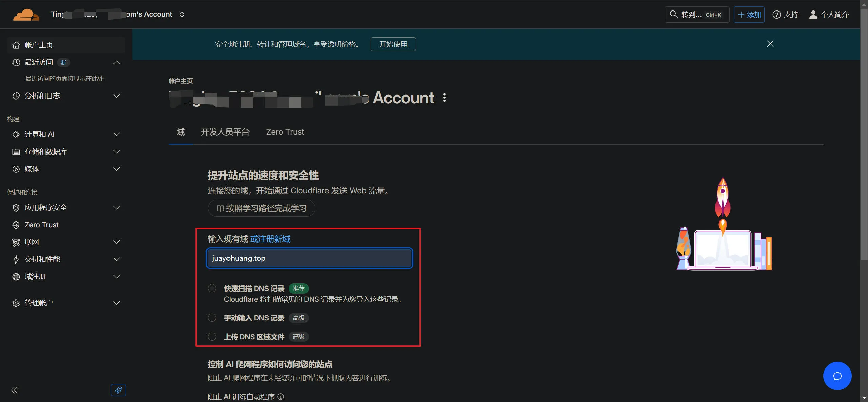Dismiss the domain registration banner
Screen dimensions: 868x402
[x=770, y=44]
